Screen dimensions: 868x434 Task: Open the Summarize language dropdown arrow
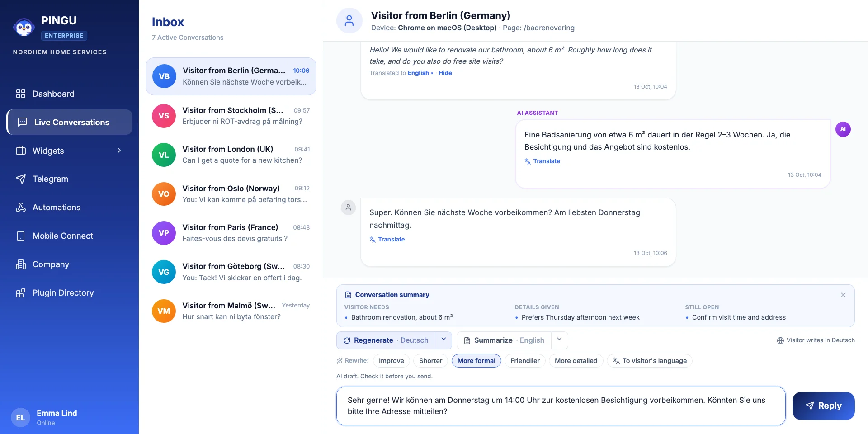pos(560,340)
